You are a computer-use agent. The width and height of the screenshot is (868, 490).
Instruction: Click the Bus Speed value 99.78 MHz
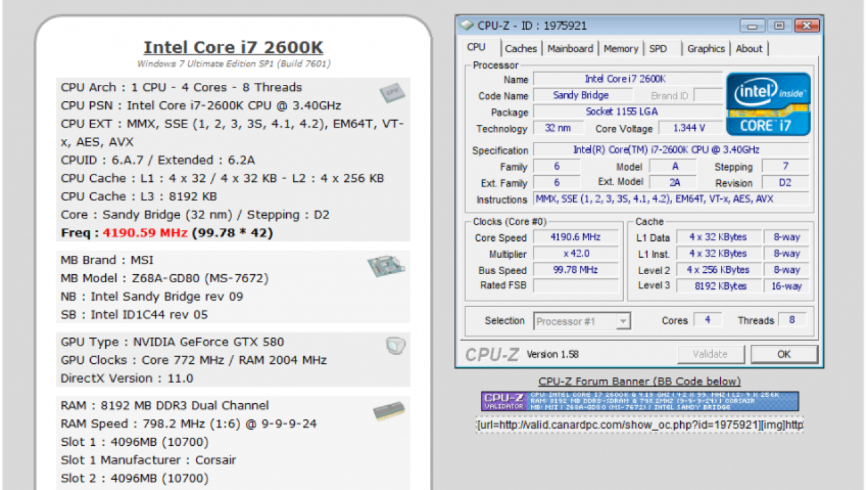coord(576,270)
